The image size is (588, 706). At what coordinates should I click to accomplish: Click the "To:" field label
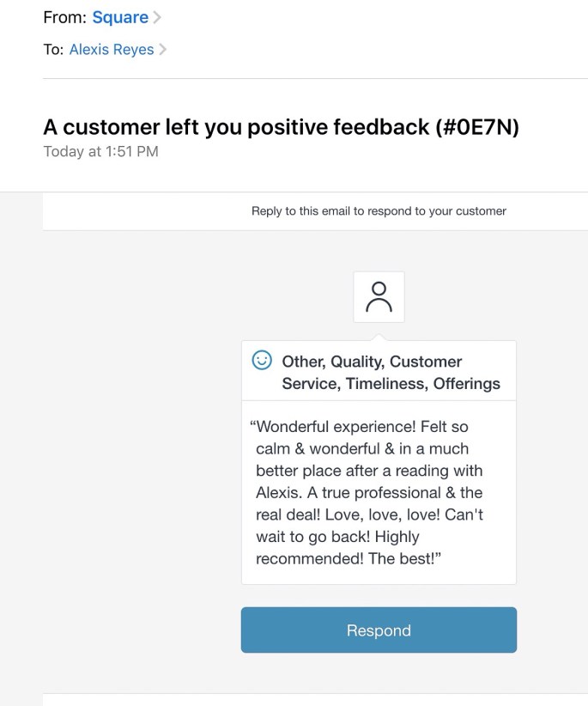53,50
